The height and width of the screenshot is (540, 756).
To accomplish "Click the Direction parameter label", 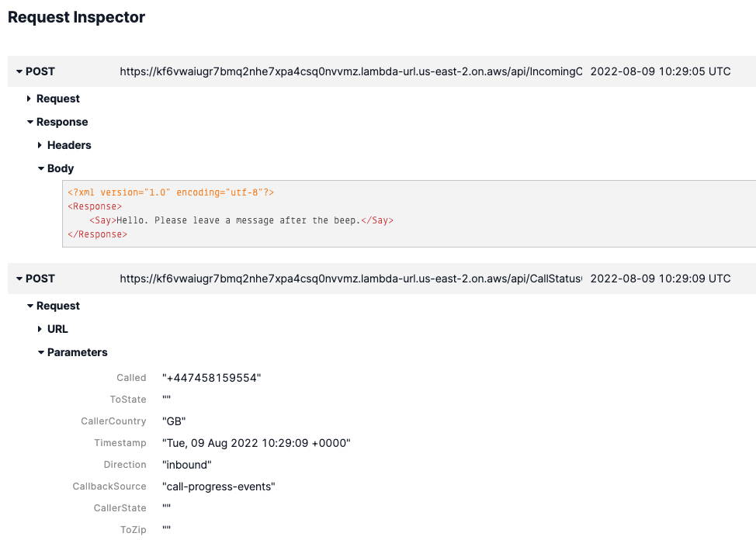I will [125, 465].
